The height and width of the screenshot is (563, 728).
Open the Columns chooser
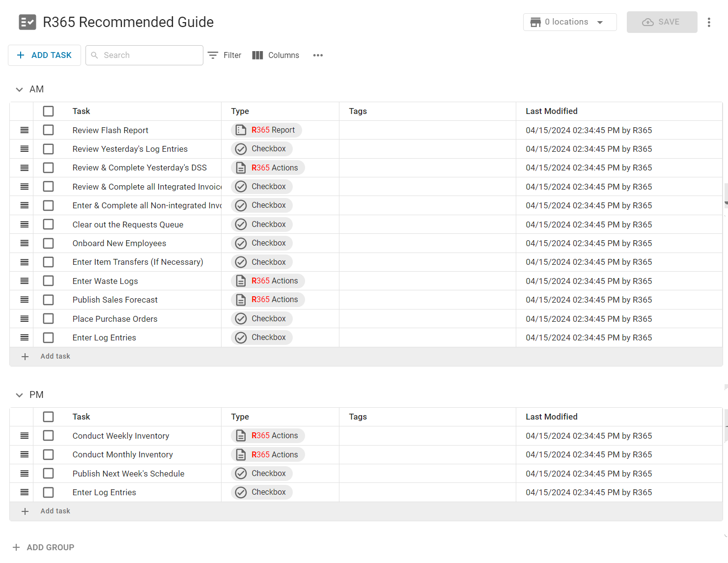(x=276, y=56)
